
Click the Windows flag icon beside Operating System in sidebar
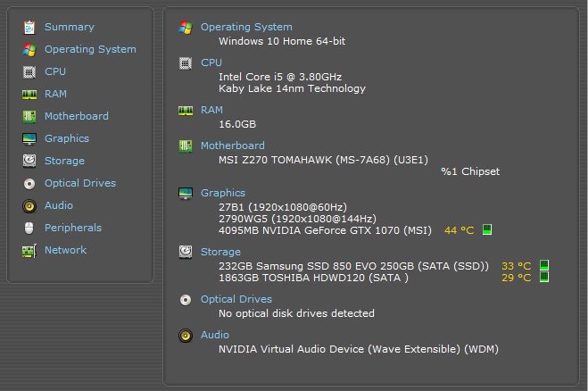[x=29, y=49]
